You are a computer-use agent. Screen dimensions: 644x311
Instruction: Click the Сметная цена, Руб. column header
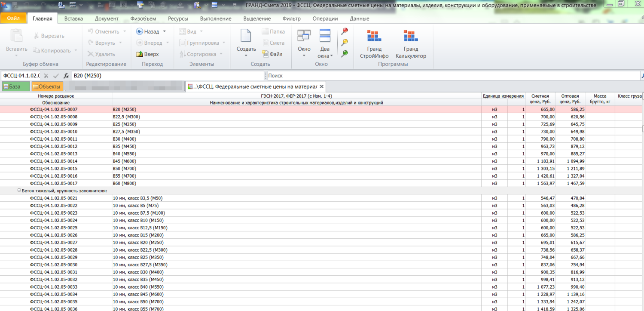click(540, 99)
